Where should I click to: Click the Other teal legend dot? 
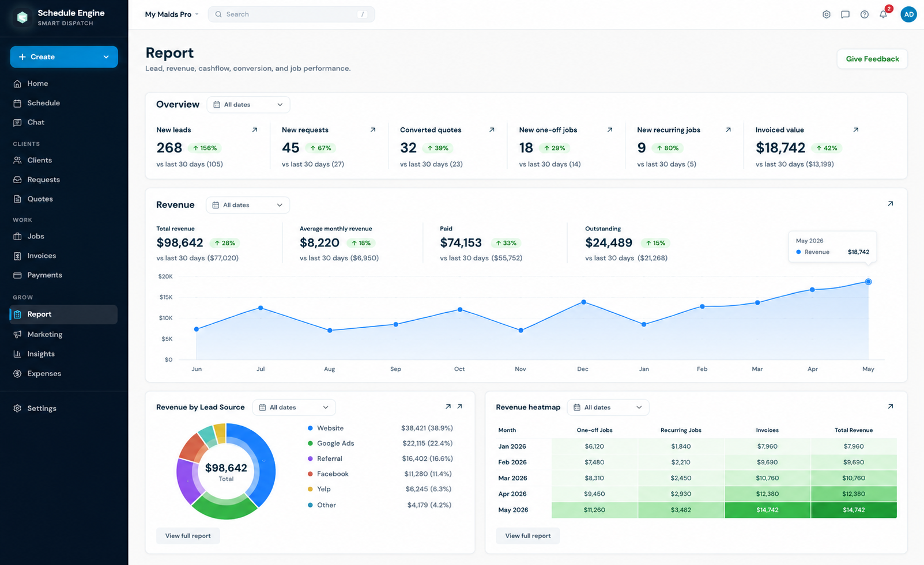coord(310,505)
